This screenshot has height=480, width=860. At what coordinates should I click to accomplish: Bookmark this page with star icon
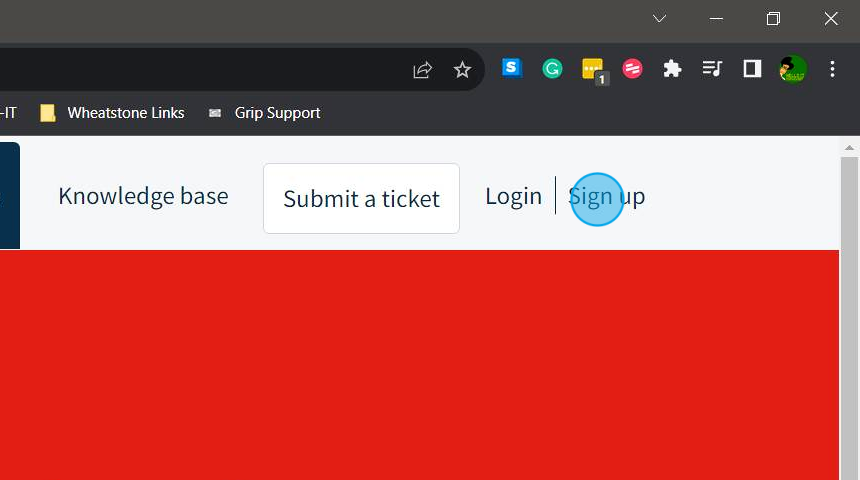click(x=462, y=70)
